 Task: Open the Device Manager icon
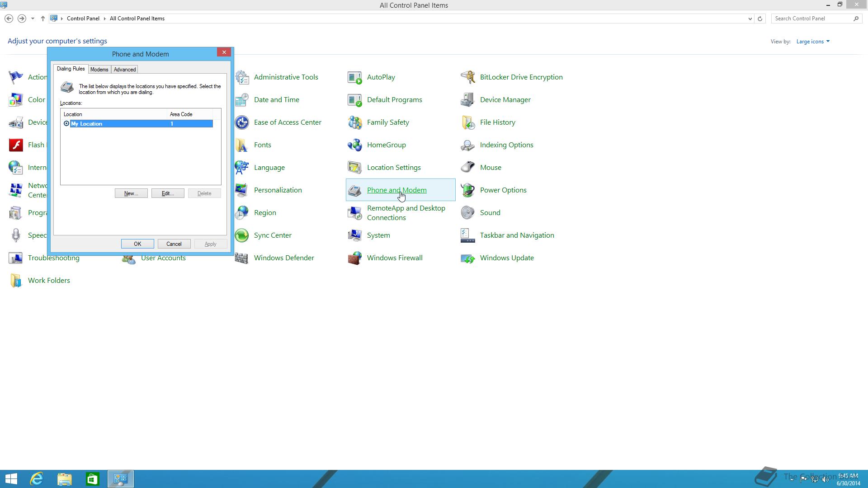468,100
